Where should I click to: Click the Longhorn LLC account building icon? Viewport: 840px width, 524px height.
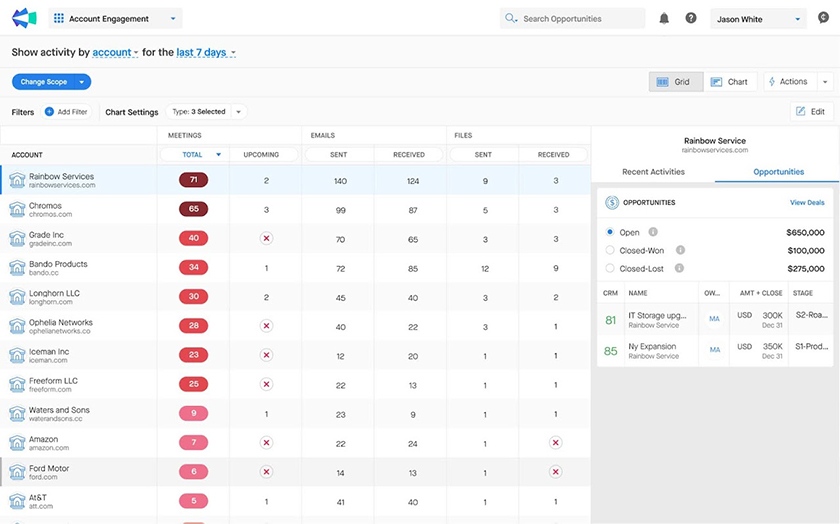pyautogui.click(x=17, y=297)
